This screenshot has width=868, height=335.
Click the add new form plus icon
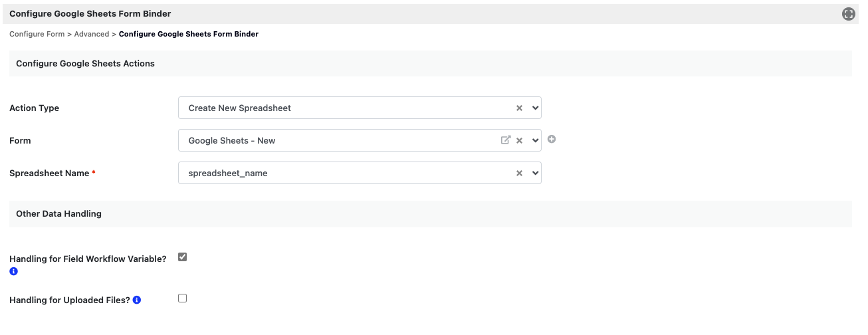[x=552, y=140]
